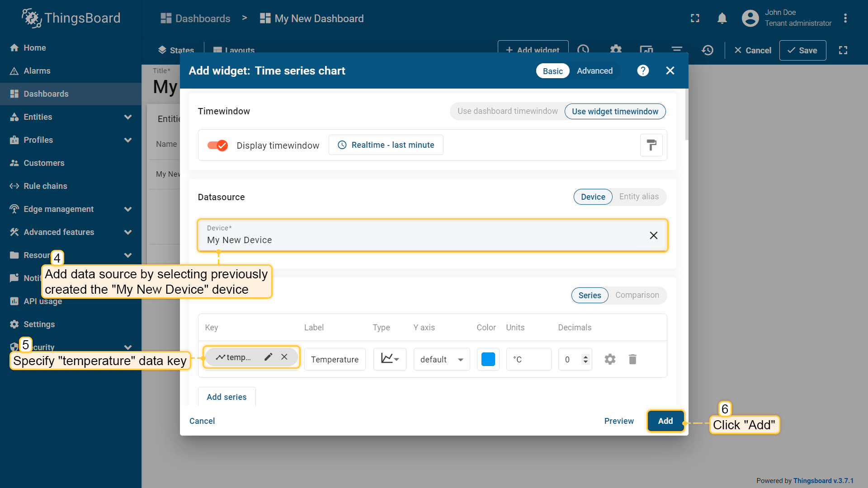Screen dimensions: 868x488
Task: Edit the Temperature label input field
Action: [335, 359]
